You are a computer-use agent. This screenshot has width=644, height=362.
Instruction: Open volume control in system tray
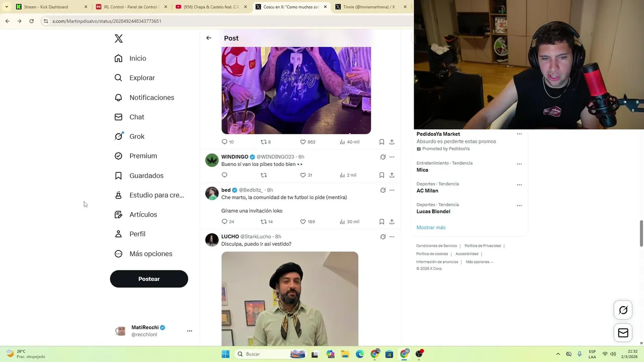613,354
